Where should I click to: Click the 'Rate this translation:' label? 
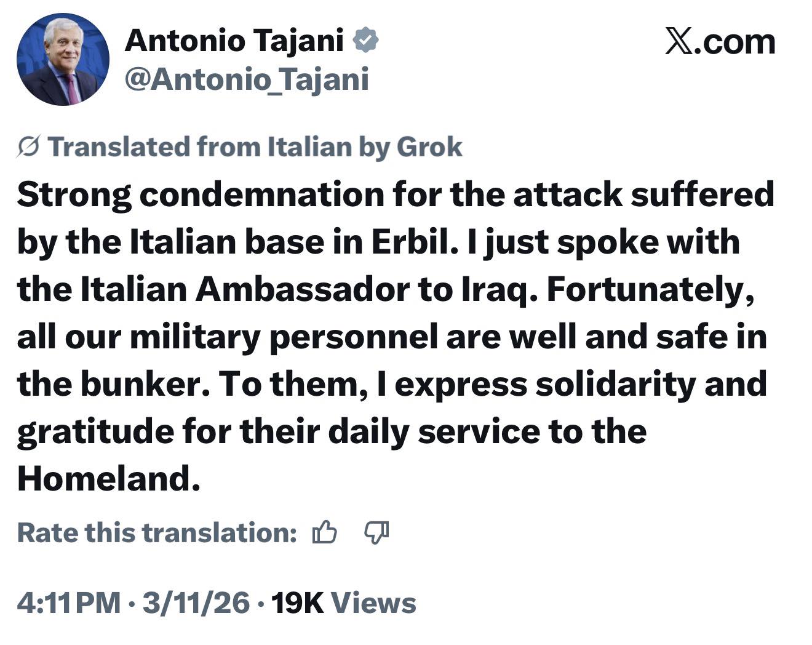157,532
